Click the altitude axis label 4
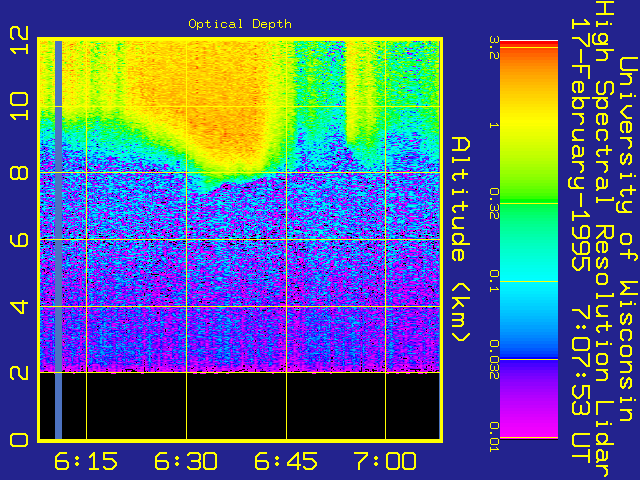640x480 pixels. (x=19, y=307)
